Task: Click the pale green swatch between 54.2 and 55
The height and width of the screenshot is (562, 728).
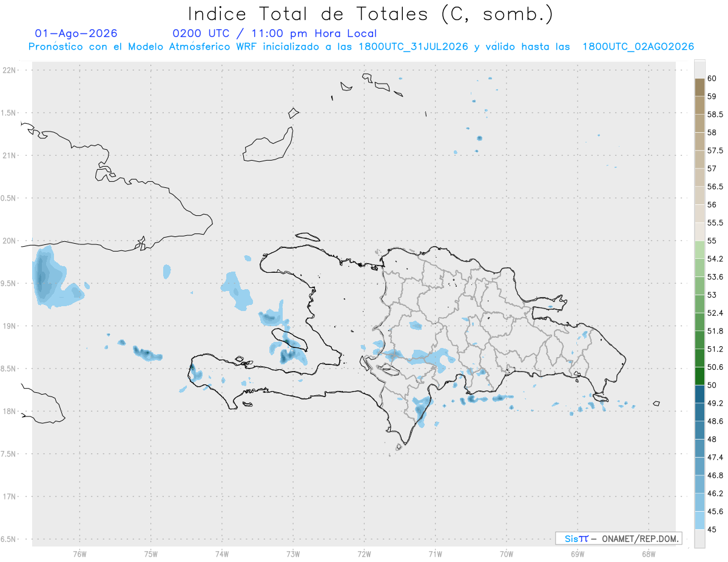Action: point(699,250)
